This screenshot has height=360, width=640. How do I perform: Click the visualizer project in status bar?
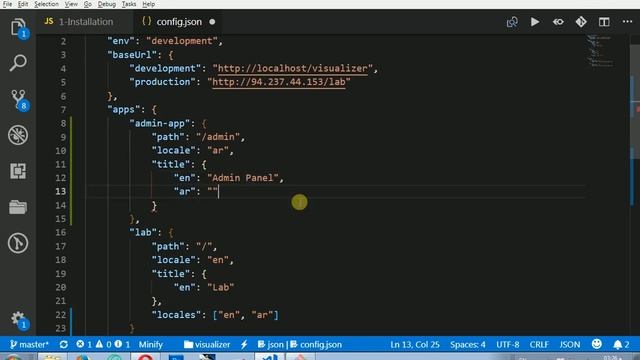207,344
